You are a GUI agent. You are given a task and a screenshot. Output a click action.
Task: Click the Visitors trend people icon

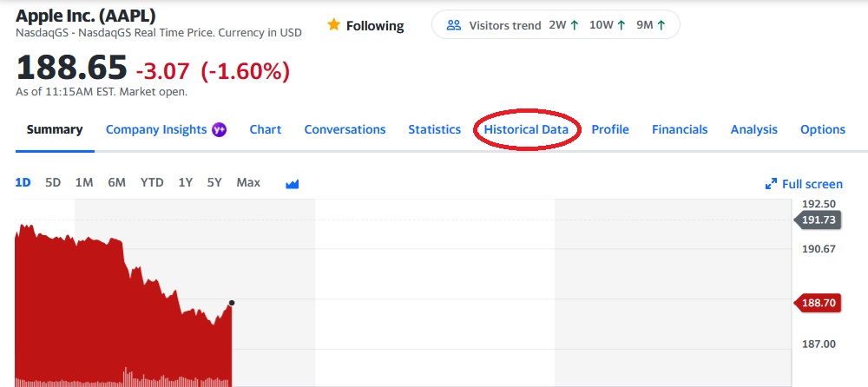pyautogui.click(x=453, y=25)
